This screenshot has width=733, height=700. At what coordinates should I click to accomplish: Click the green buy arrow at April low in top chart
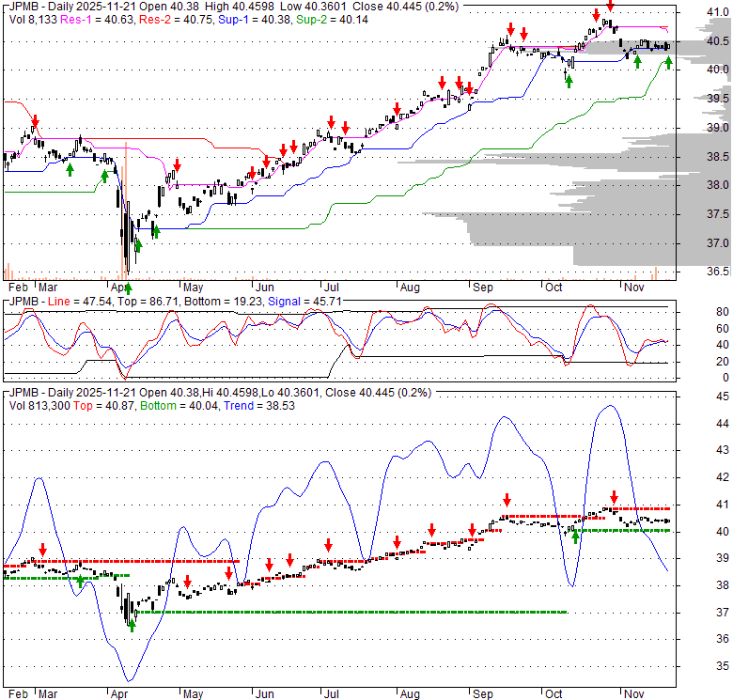pyautogui.click(x=129, y=287)
